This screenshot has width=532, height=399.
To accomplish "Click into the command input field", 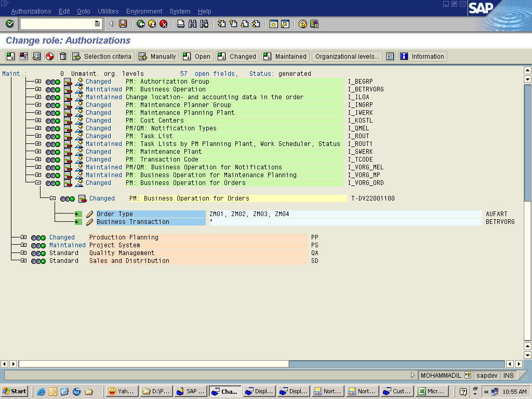I will tap(57, 24).
